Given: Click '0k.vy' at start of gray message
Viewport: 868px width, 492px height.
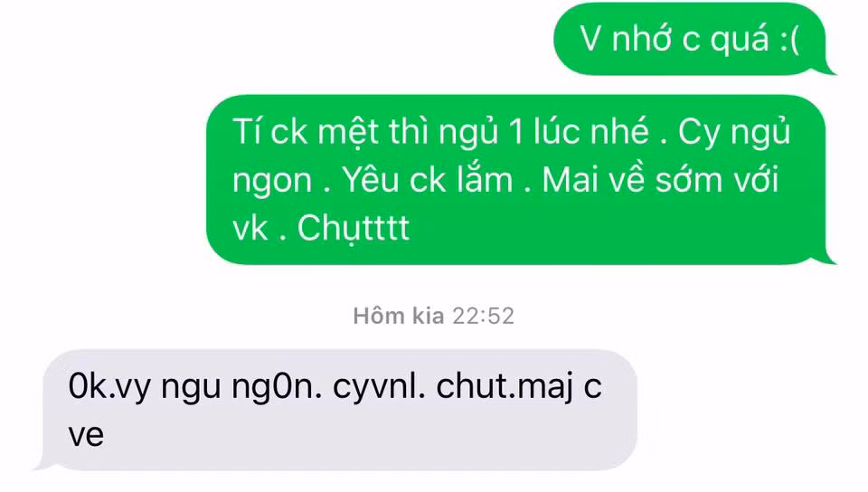Looking at the screenshot, I should coord(109,387).
